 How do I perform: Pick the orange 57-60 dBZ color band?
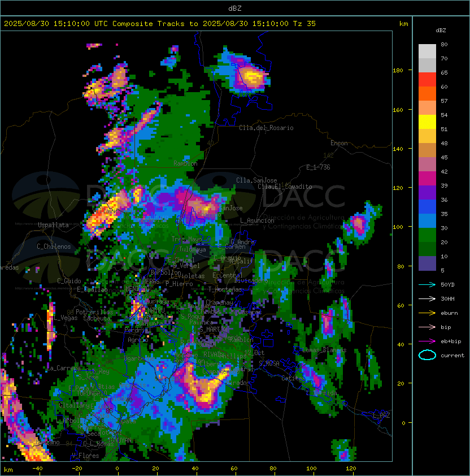pyautogui.click(x=427, y=94)
